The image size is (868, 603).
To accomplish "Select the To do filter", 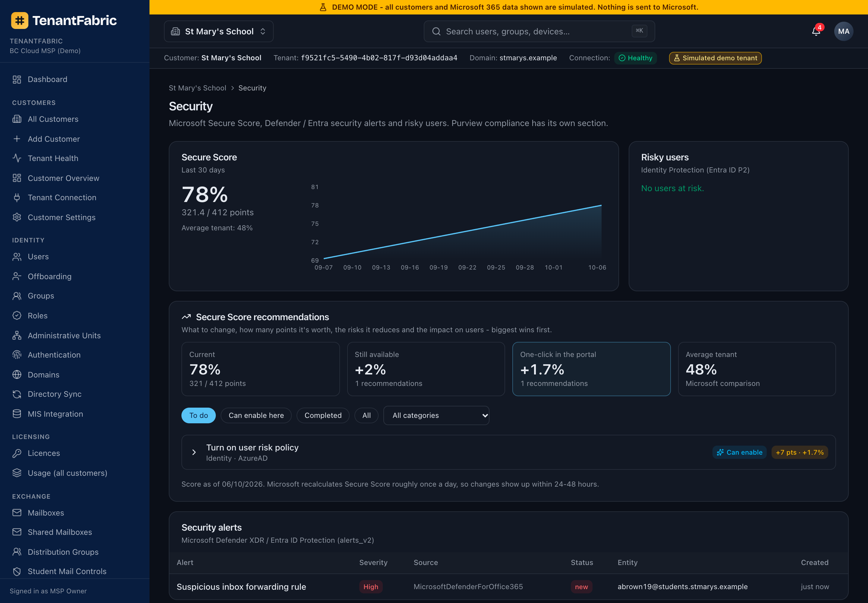I will point(199,415).
